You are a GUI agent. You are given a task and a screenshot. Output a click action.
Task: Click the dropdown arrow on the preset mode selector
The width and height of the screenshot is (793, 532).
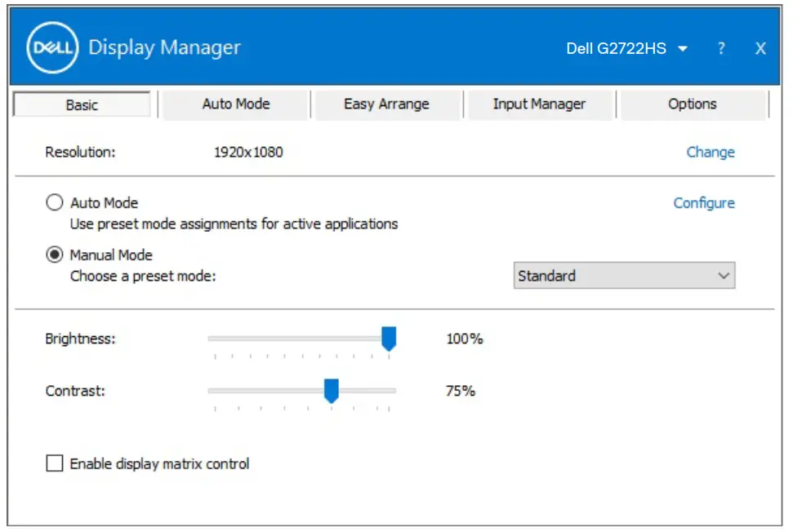pyautogui.click(x=724, y=276)
